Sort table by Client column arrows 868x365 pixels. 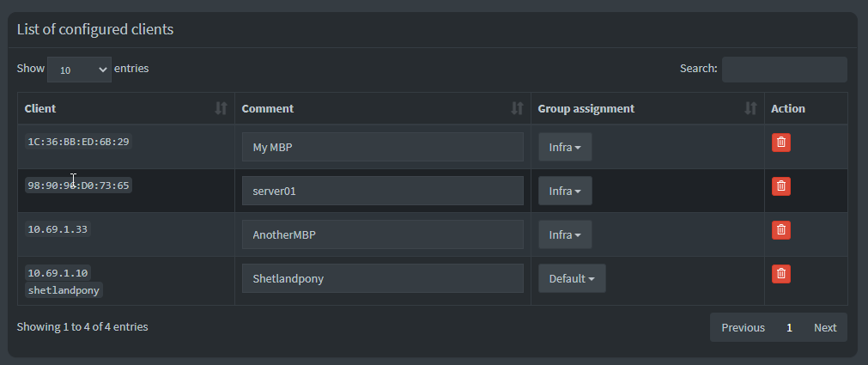point(221,108)
